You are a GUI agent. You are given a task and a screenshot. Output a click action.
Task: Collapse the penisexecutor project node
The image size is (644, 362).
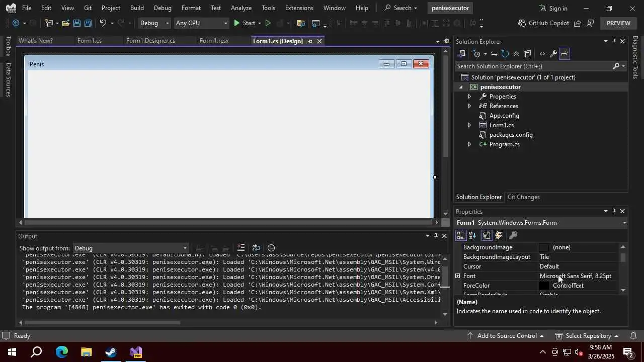[460, 87]
